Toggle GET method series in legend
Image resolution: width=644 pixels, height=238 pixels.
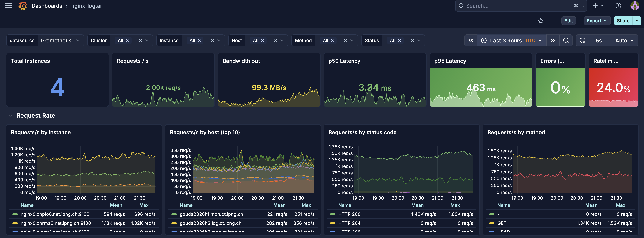tap(502, 223)
